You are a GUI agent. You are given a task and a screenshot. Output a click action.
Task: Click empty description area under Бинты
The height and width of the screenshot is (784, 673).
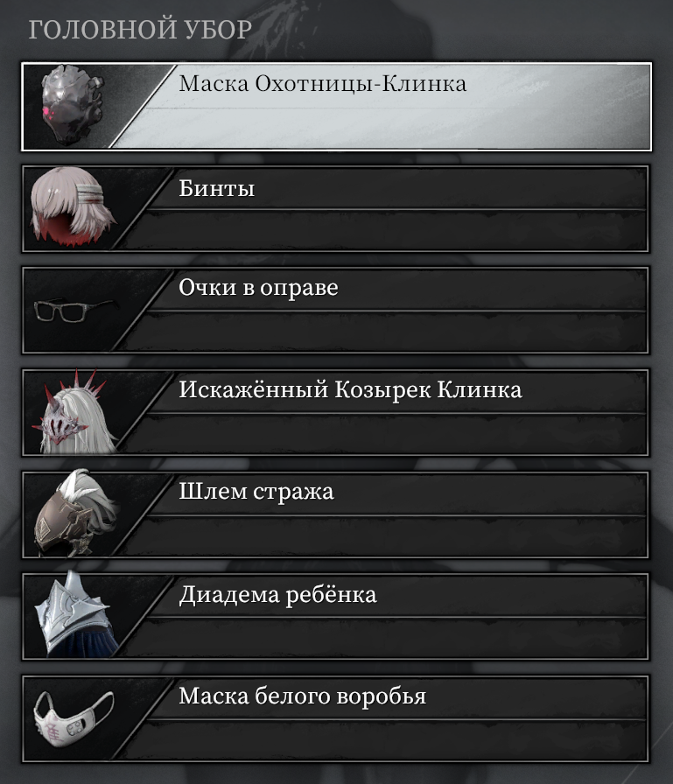385,230
